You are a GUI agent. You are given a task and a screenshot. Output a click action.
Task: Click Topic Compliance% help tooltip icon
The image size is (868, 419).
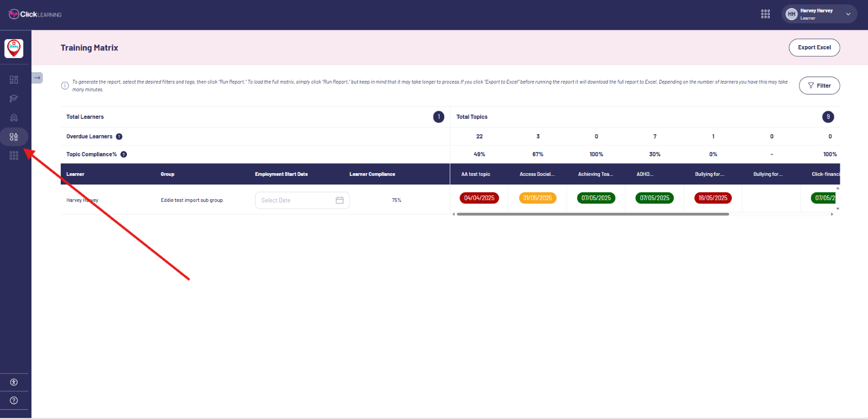pyautogui.click(x=124, y=155)
